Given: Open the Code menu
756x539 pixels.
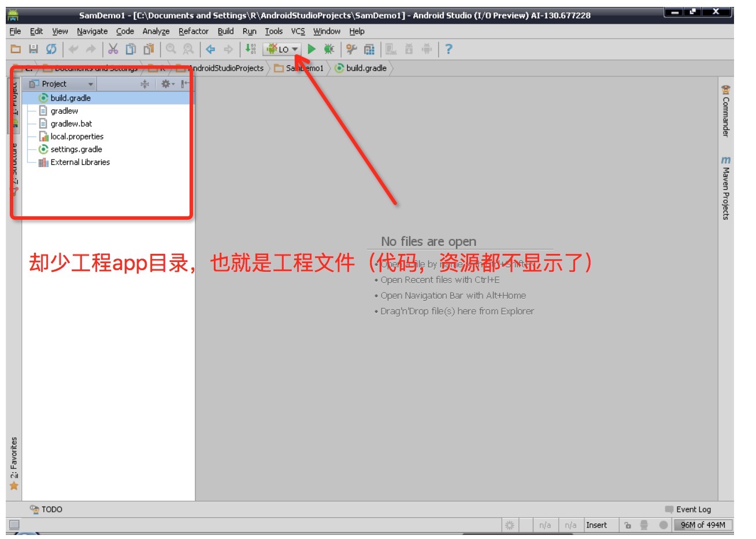Looking at the screenshot, I should [x=125, y=31].
